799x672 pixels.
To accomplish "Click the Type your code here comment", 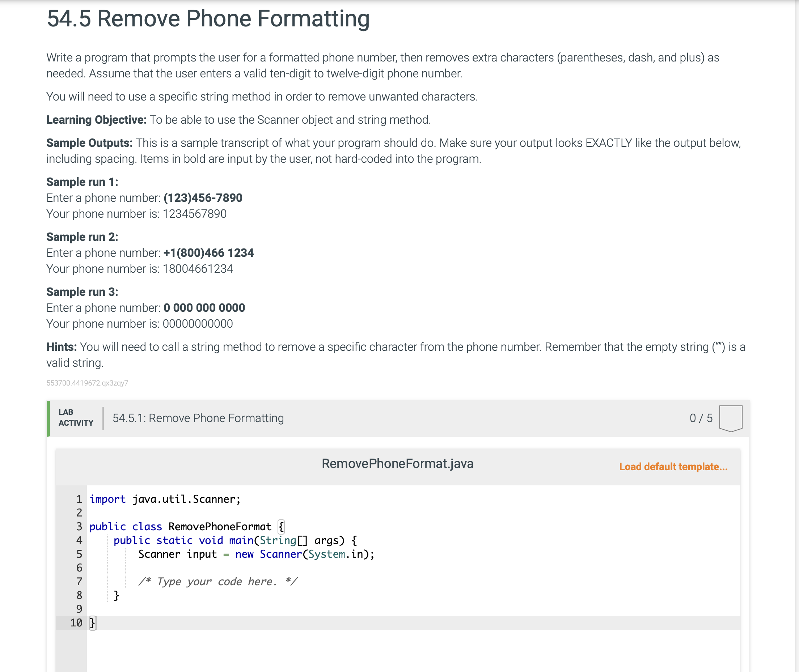I will pyautogui.click(x=218, y=581).
